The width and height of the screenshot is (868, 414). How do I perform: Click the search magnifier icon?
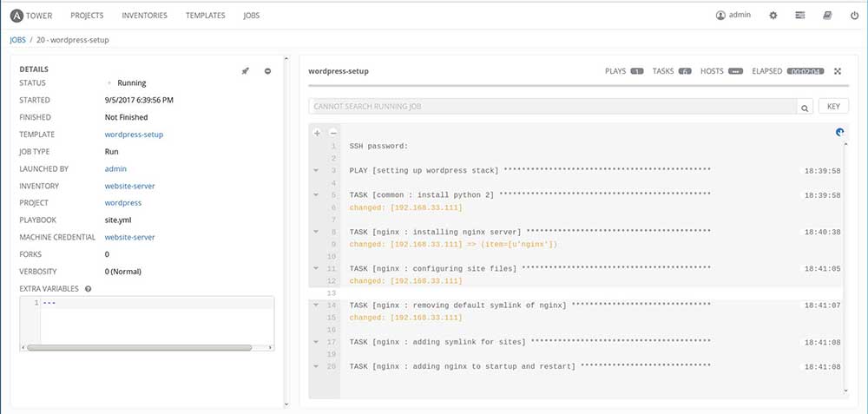pyautogui.click(x=805, y=108)
